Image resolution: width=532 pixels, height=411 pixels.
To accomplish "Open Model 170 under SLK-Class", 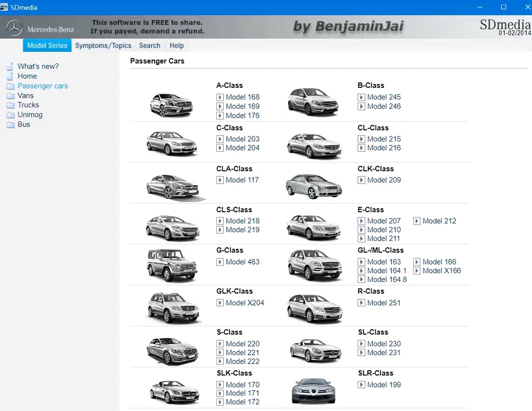I will (243, 385).
